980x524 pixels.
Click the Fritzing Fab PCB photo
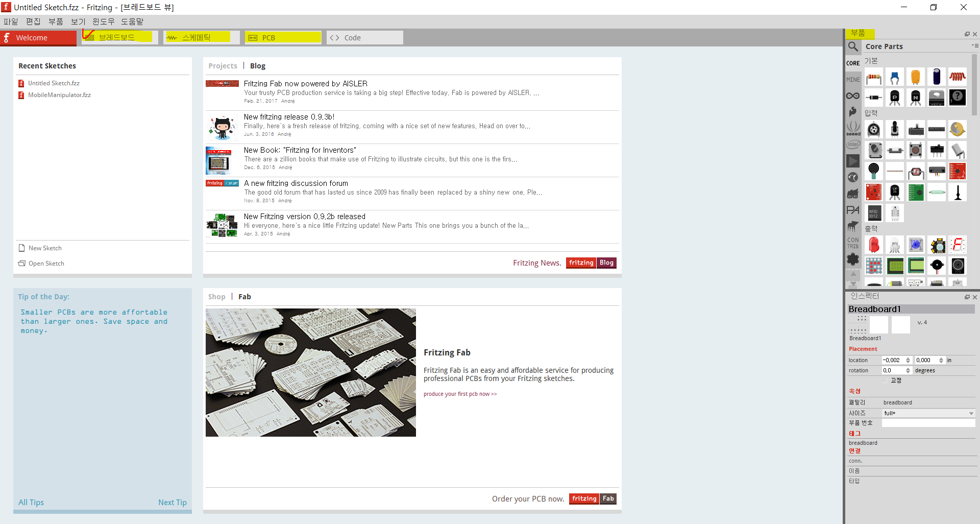pyautogui.click(x=311, y=372)
